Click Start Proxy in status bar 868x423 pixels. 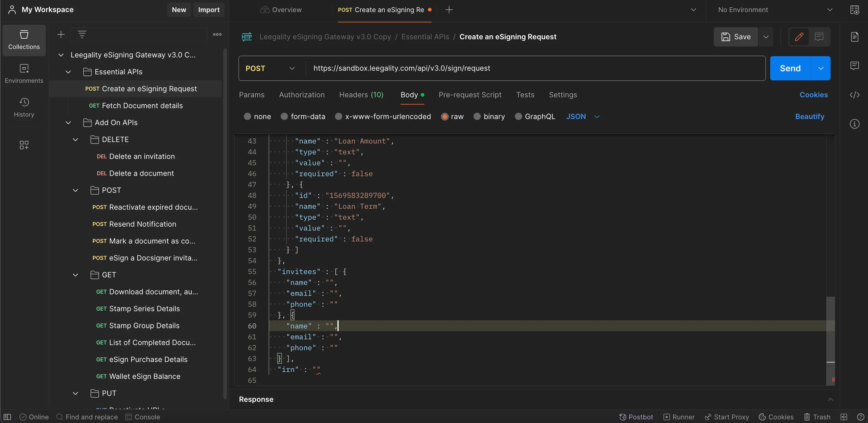click(726, 417)
